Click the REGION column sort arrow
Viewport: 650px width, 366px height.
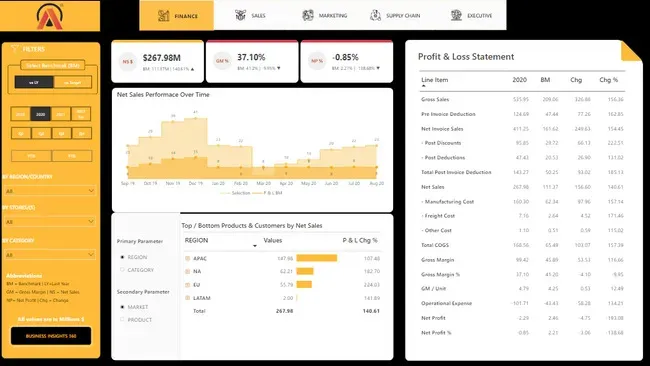[x=255, y=246]
